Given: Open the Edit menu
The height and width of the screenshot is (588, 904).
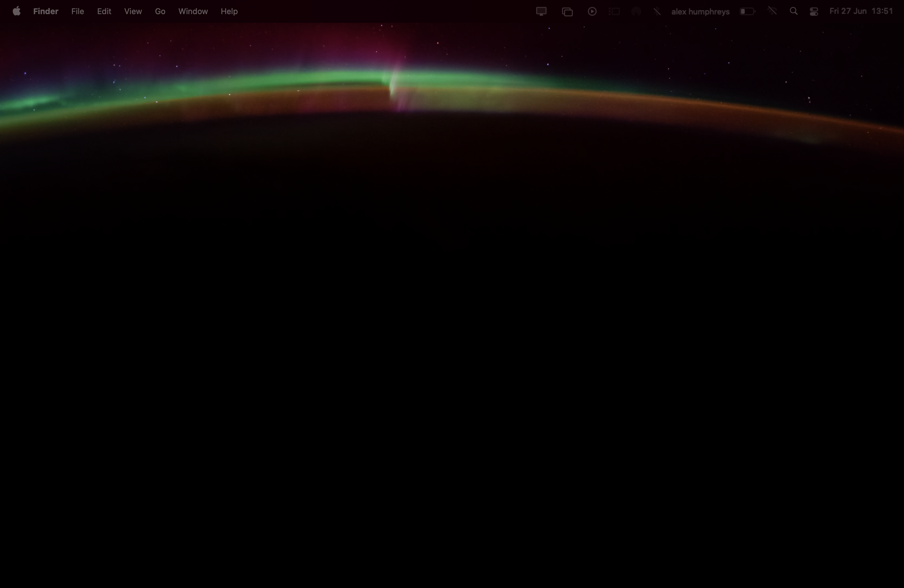Looking at the screenshot, I should 104,11.
